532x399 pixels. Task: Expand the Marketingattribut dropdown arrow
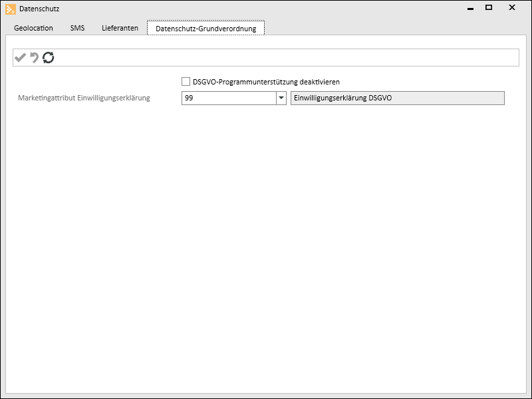[281, 98]
